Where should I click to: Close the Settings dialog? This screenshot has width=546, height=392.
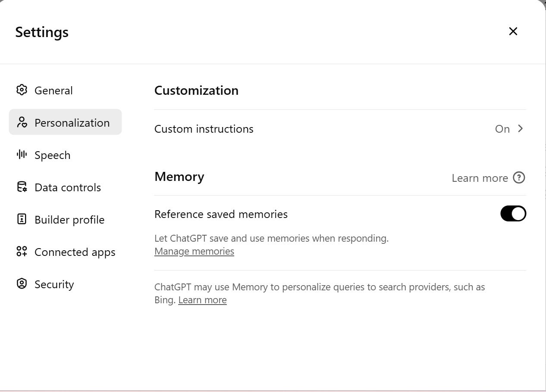[x=513, y=31]
